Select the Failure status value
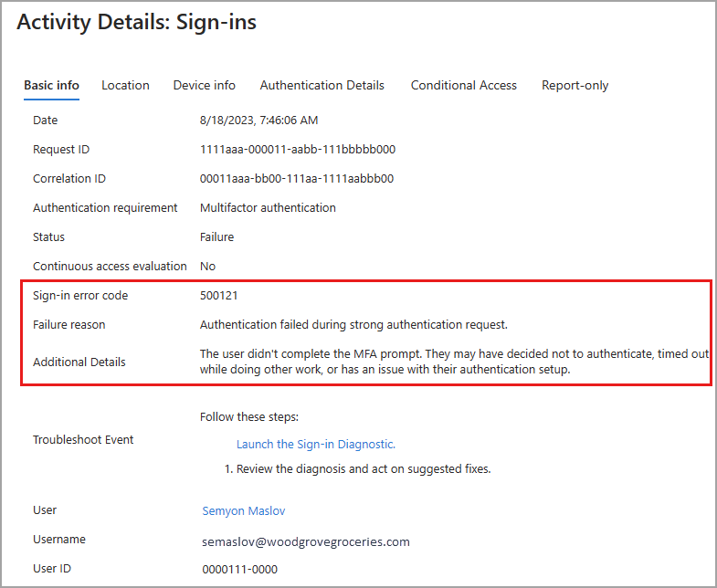This screenshot has height=588, width=717. (x=216, y=236)
